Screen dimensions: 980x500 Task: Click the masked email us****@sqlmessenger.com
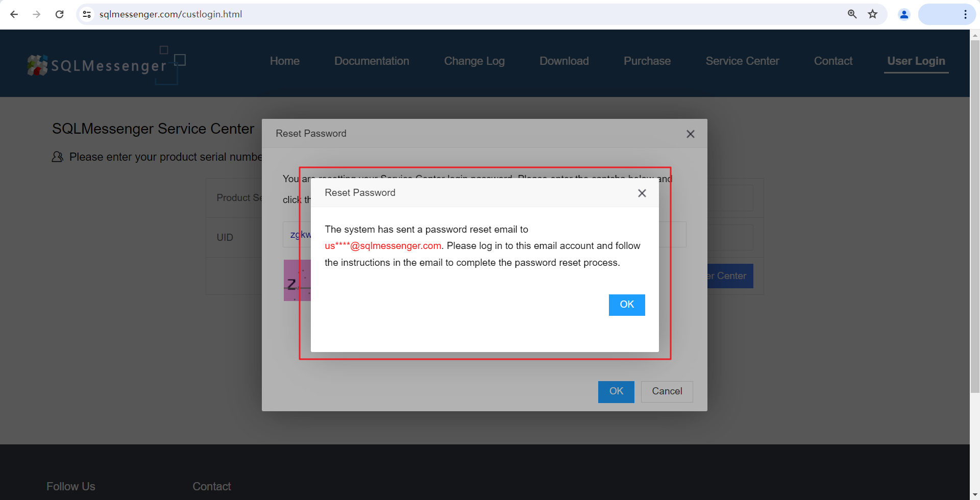click(x=383, y=246)
